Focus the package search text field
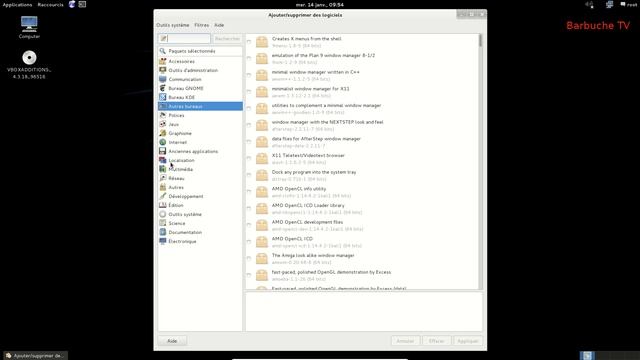 (x=184, y=39)
